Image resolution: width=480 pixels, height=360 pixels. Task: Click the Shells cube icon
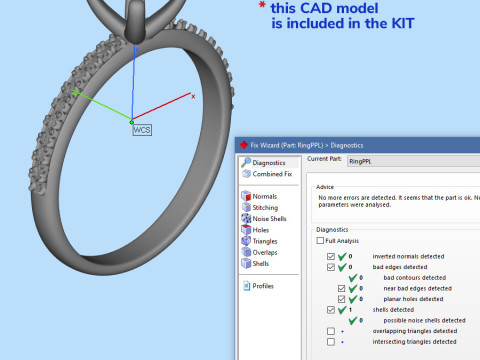[x=246, y=263]
